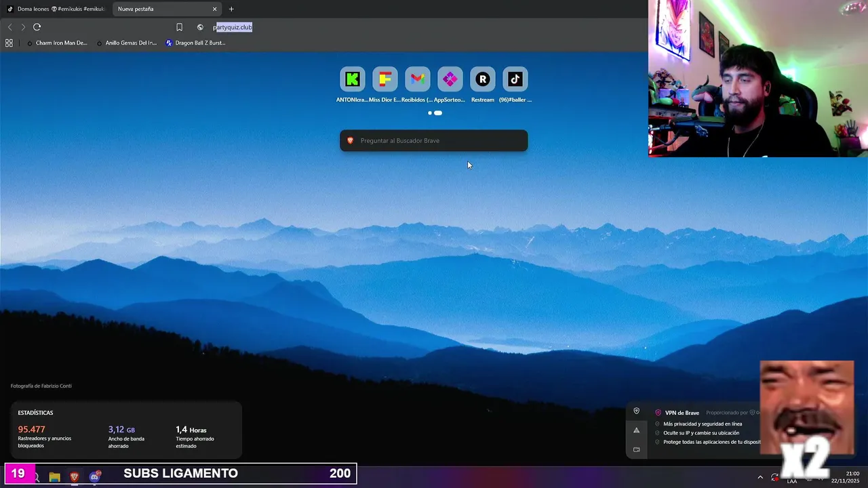Open the Anillo Gemas Del In... bookmark
868x488 pixels.
coord(127,43)
